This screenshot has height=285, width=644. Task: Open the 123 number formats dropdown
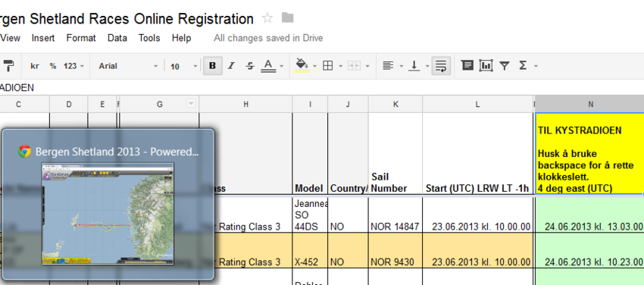coord(74,66)
